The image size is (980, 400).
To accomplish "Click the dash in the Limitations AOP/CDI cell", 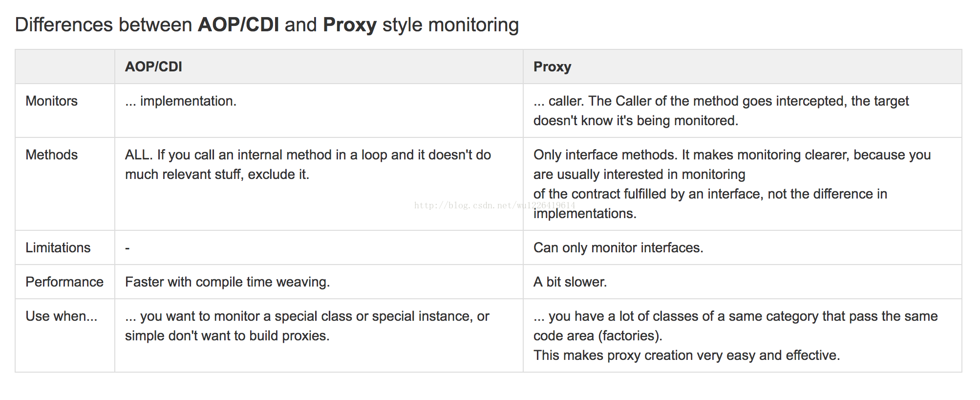I will 128,248.
